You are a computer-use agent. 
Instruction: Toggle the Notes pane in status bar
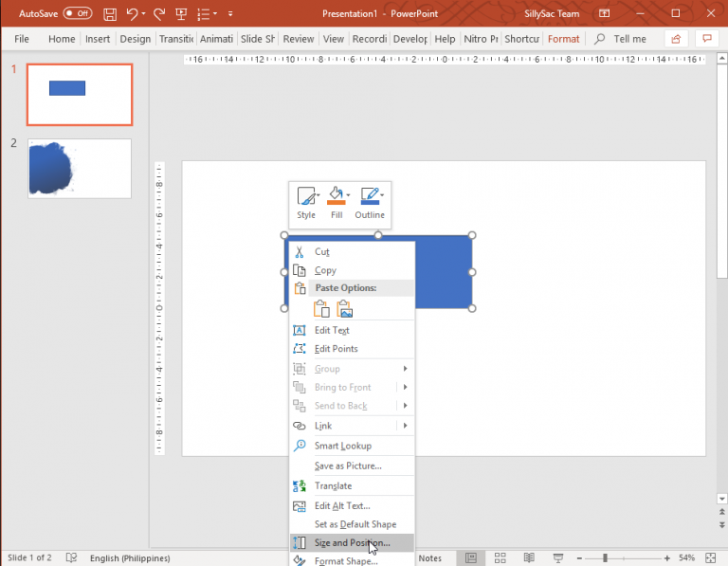pyautogui.click(x=429, y=557)
